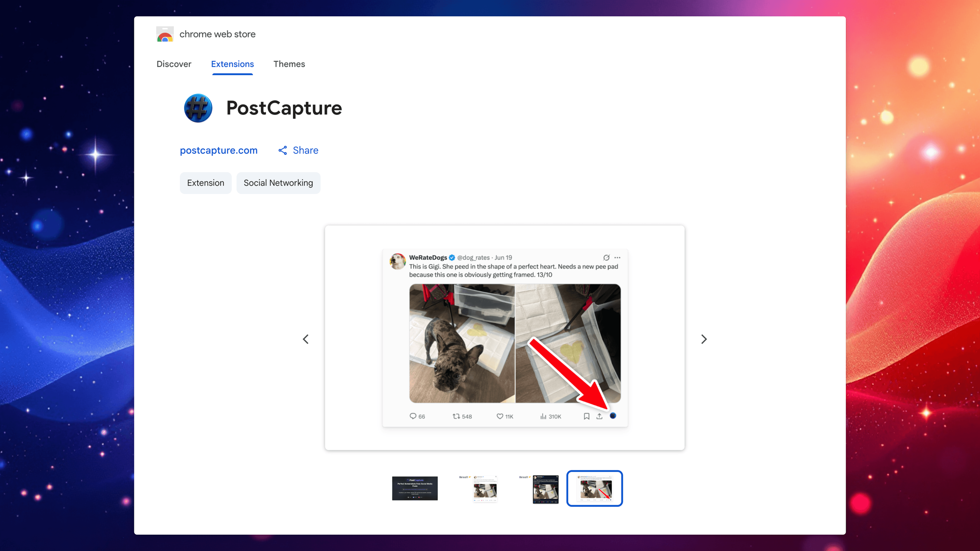Click the share icon beside Share
Viewport: 980px width, 551px height.
(x=283, y=150)
